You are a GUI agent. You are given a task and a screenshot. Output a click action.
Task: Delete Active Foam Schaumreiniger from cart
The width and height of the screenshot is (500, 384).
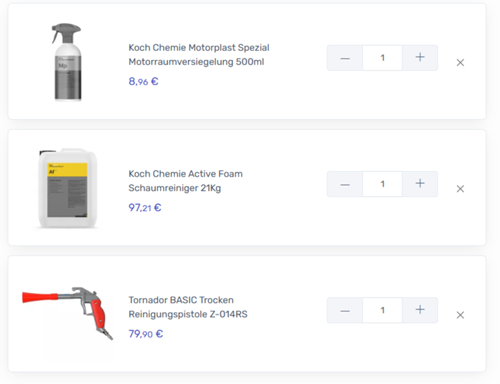[460, 189]
